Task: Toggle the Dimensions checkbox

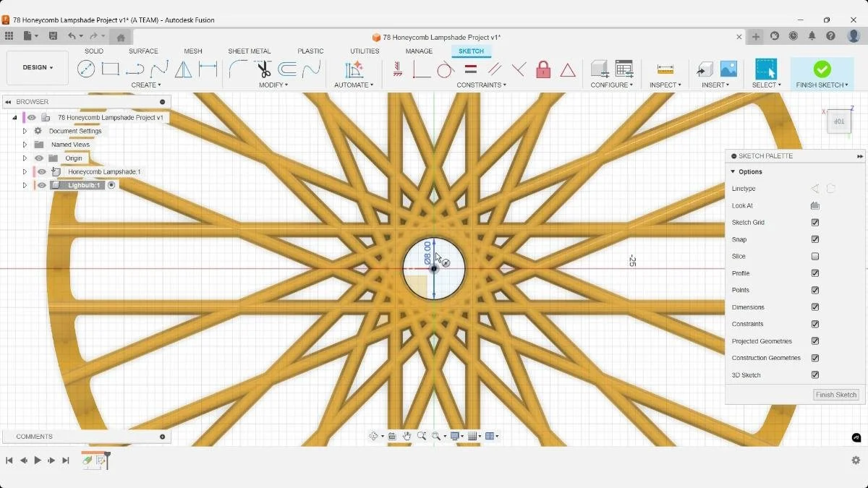Action: pos(815,307)
